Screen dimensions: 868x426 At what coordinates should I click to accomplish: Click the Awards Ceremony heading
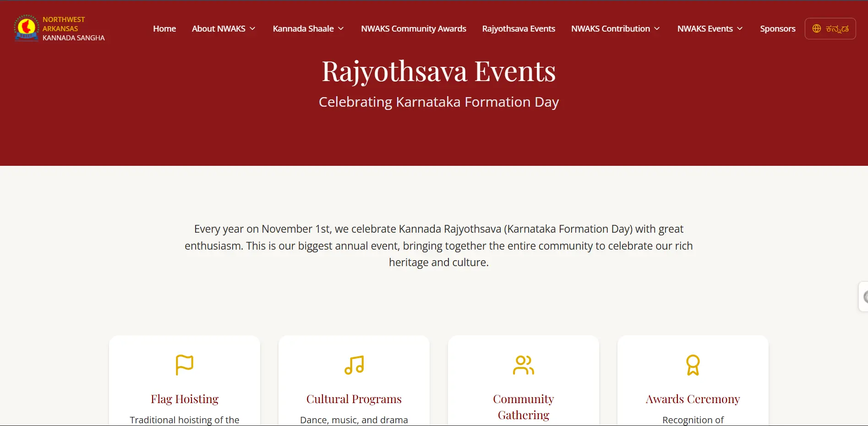coord(693,399)
